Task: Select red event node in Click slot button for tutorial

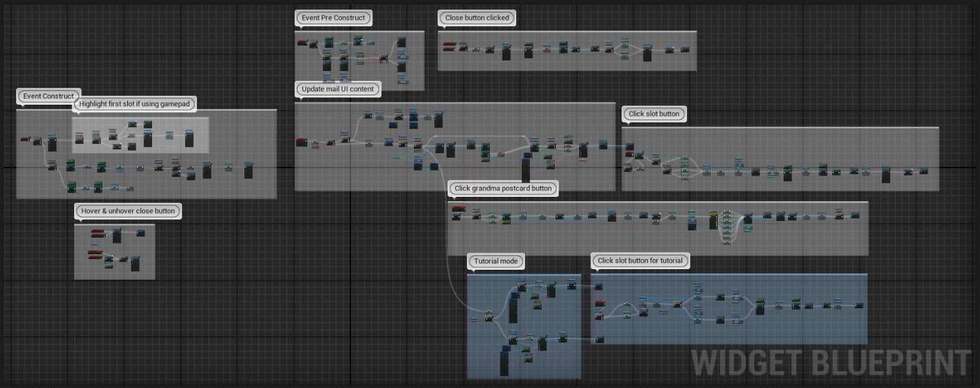Action: tap(600, 304)
